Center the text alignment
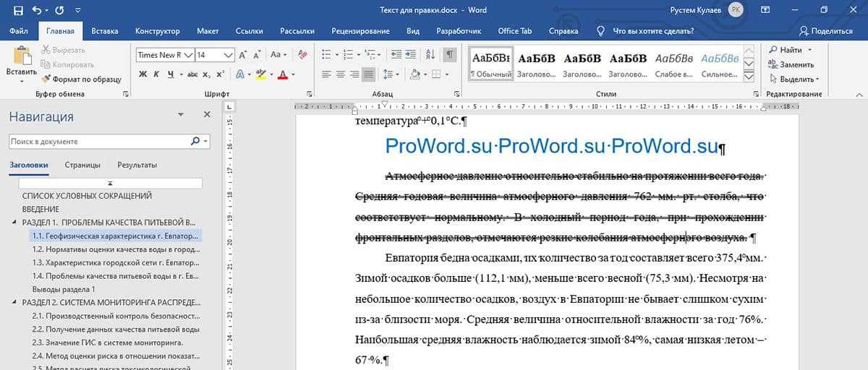 coord(340,74)
